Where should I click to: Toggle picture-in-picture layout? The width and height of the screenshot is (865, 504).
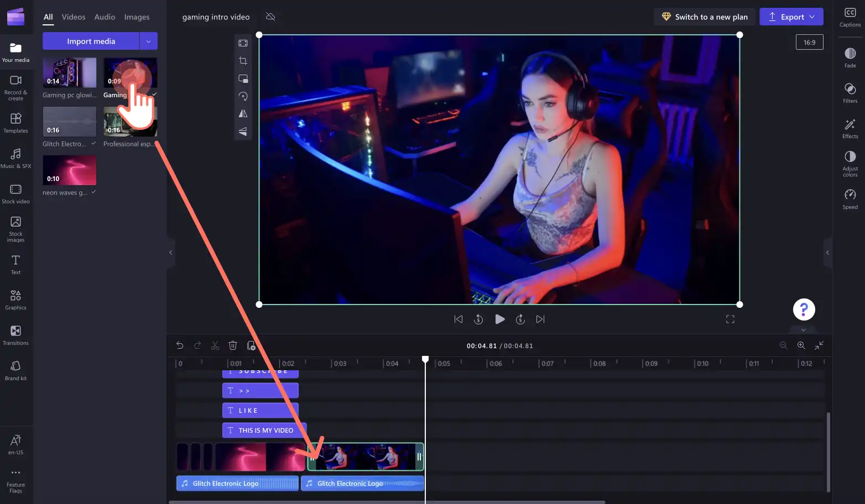click(243, 78)
